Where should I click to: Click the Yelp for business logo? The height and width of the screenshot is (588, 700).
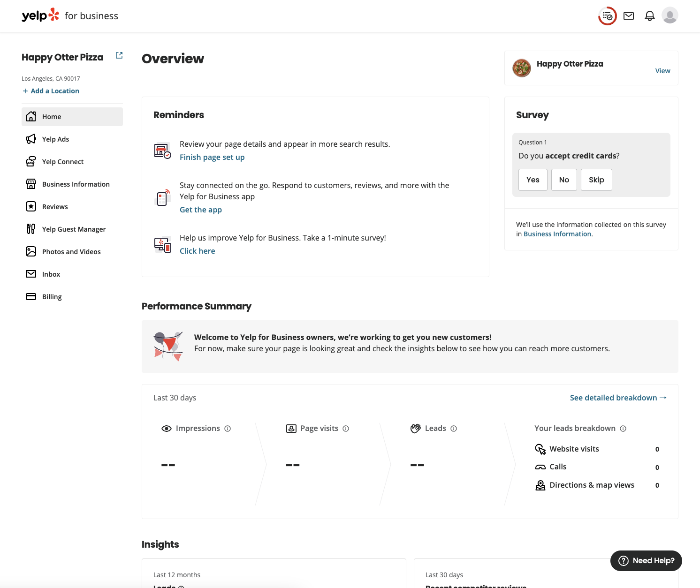(x=70, y=15)
